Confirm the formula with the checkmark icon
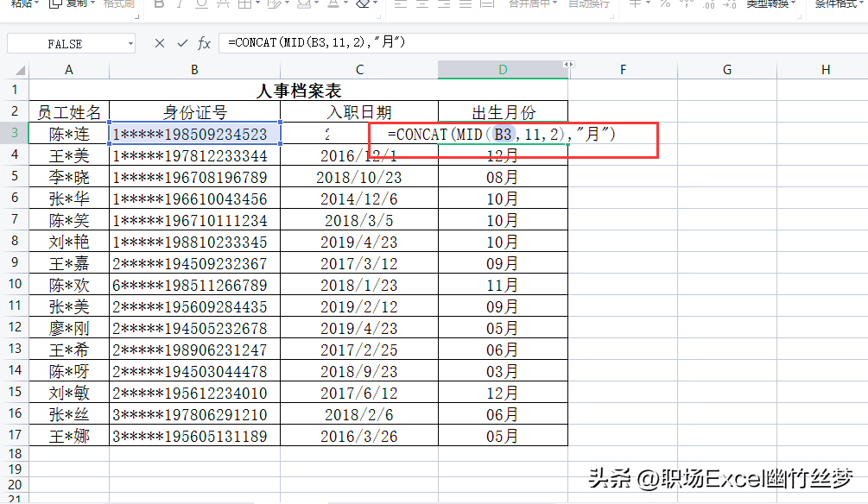868x504 pixels. coord(182,43)
